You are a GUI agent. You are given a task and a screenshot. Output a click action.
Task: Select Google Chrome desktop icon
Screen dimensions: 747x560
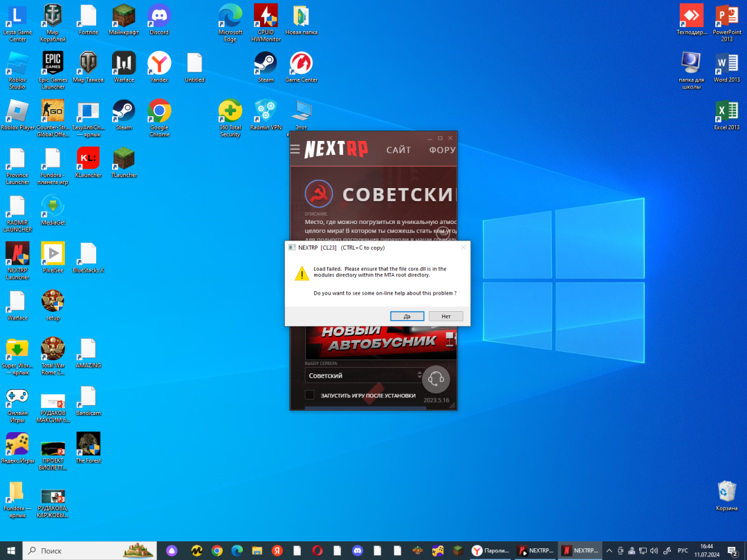[159, 118]
